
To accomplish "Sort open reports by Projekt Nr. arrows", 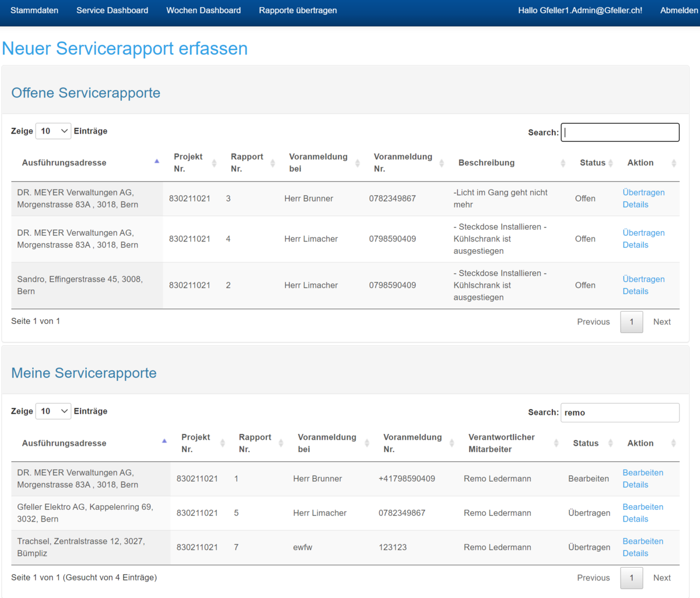I will click(214, 163).
